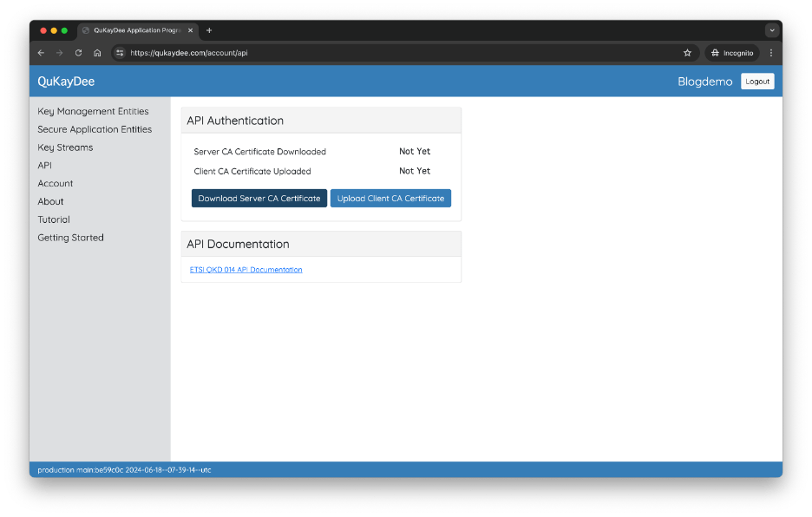Click the address bar URL field
Screen dimensions: 812x517
tap(390, 53)
